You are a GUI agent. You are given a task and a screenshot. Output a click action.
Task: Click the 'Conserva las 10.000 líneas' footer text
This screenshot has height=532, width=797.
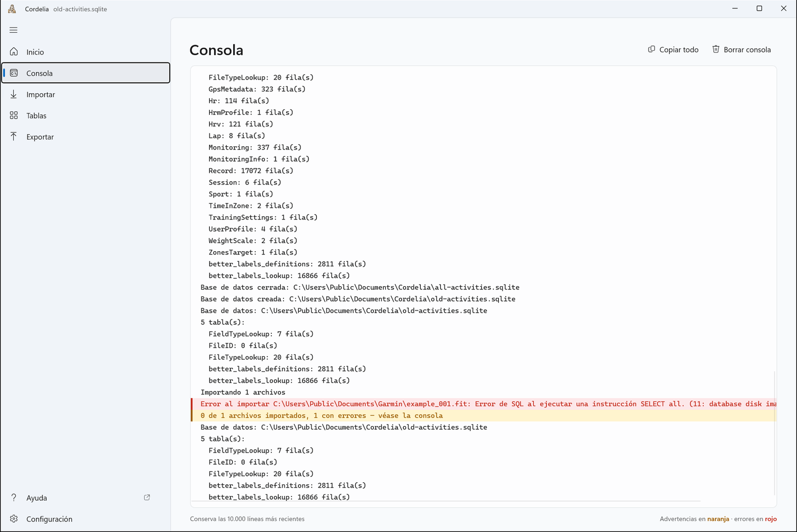(247, 519)
